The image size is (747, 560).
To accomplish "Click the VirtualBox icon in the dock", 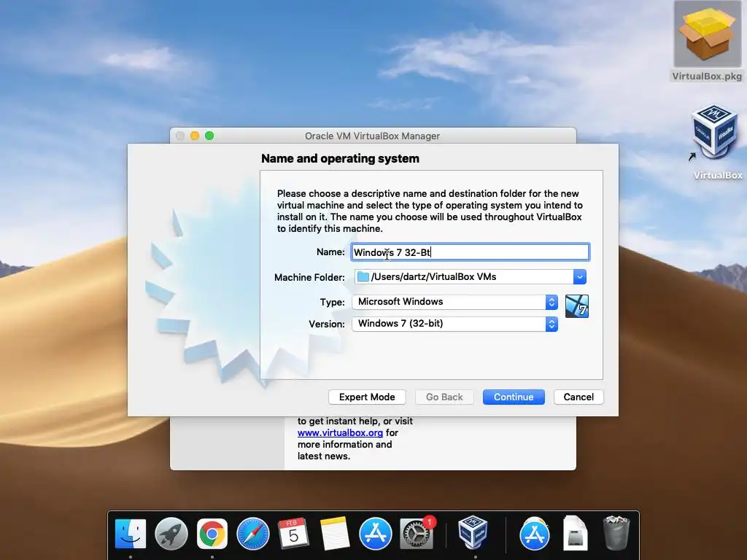I will click(x=473, y=532).
